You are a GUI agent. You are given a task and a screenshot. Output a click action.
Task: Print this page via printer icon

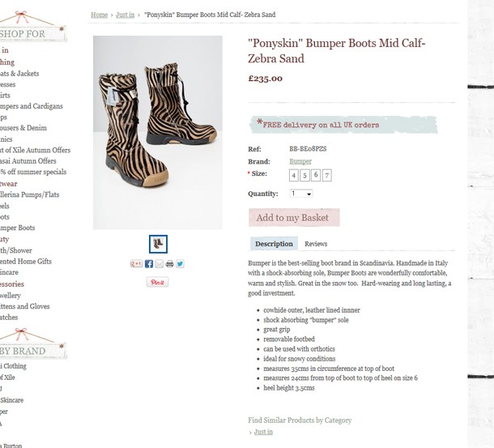(169, 264)
